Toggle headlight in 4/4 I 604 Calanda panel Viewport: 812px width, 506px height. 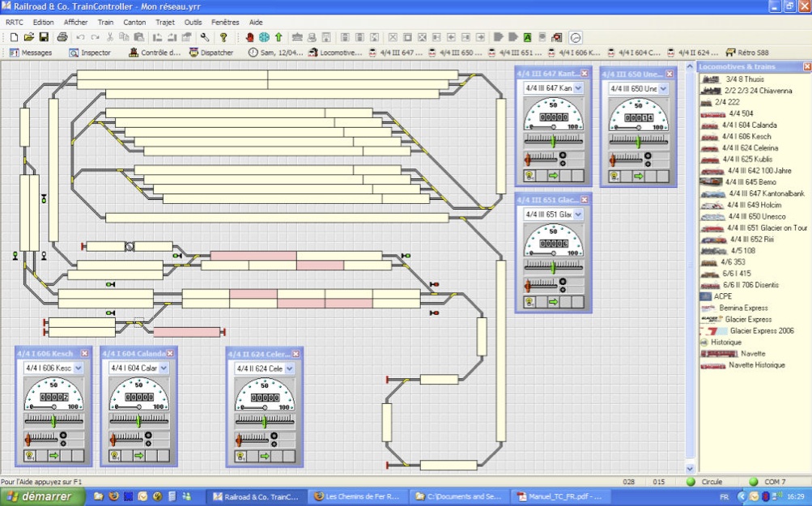[x=115, y=456]
